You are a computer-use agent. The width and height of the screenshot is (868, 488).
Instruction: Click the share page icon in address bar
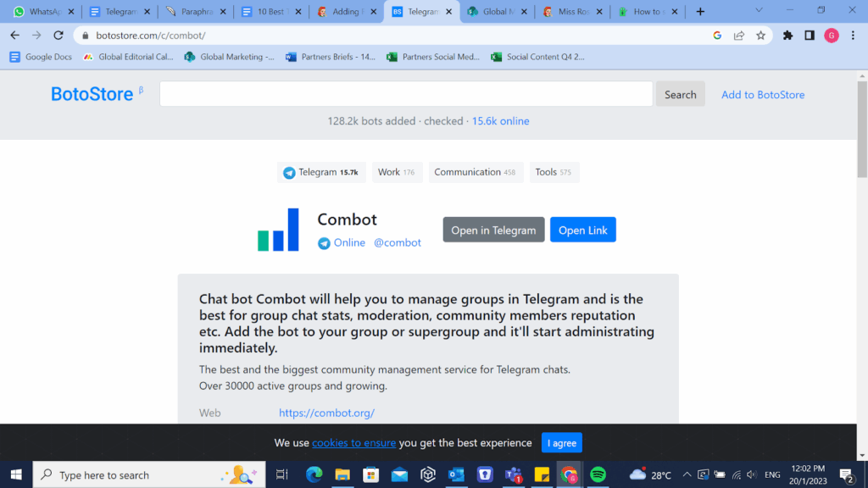click(739, 36)
